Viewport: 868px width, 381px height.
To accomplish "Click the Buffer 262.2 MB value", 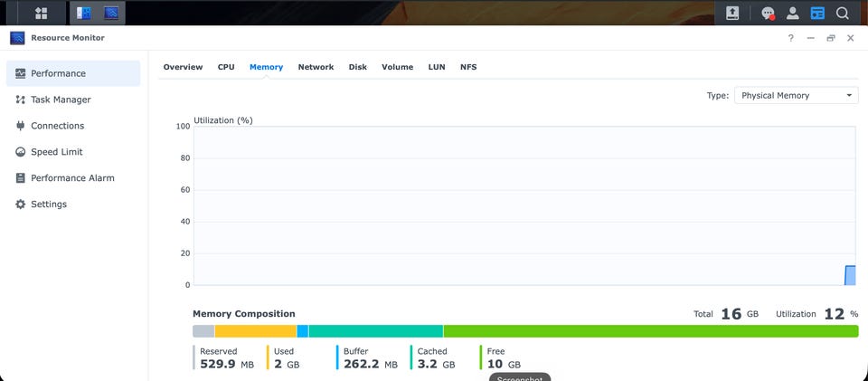I will 371,365.
